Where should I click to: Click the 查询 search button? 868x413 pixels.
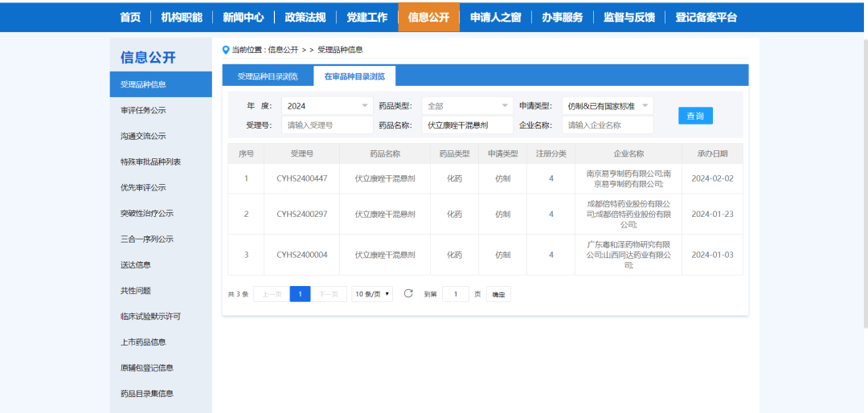pos(695,116)
